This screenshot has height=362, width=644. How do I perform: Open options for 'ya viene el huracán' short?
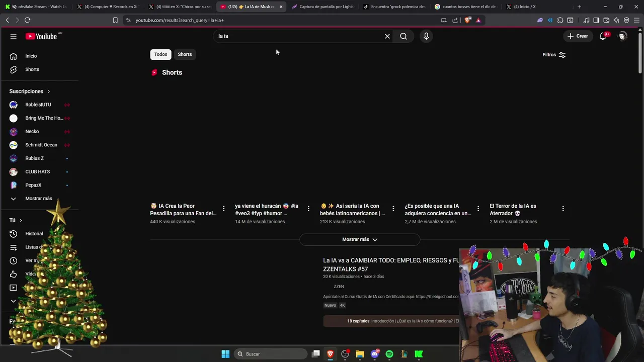[x=308, y=209]
